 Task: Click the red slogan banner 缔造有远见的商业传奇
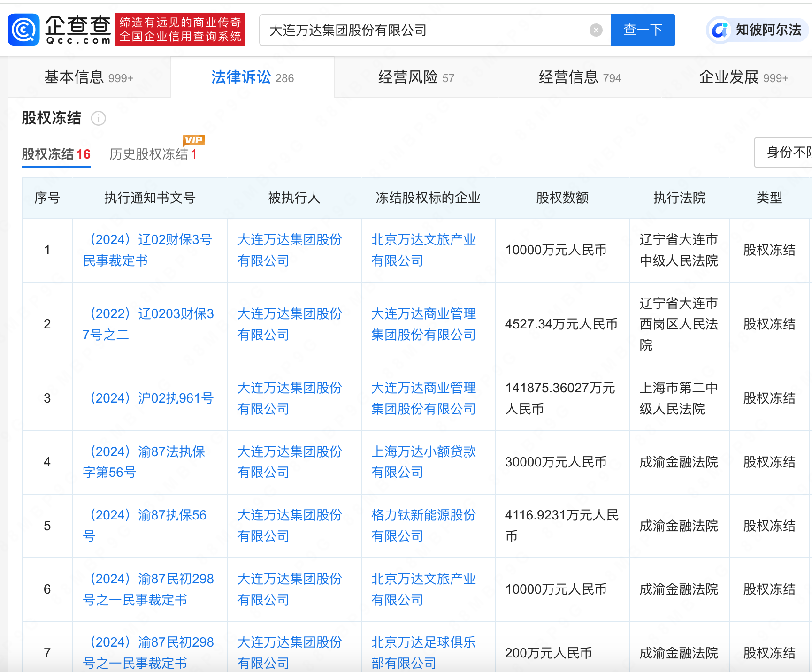click(180, 30)
